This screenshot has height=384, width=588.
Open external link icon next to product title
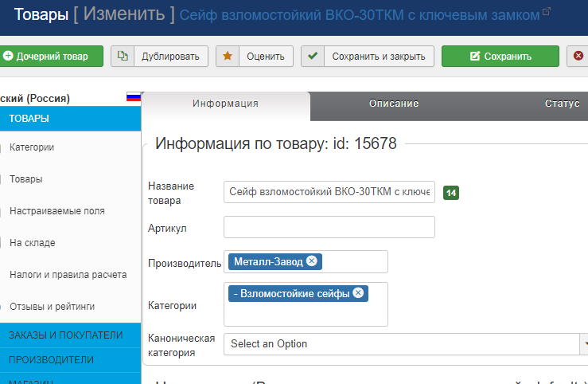coord(547,12)
